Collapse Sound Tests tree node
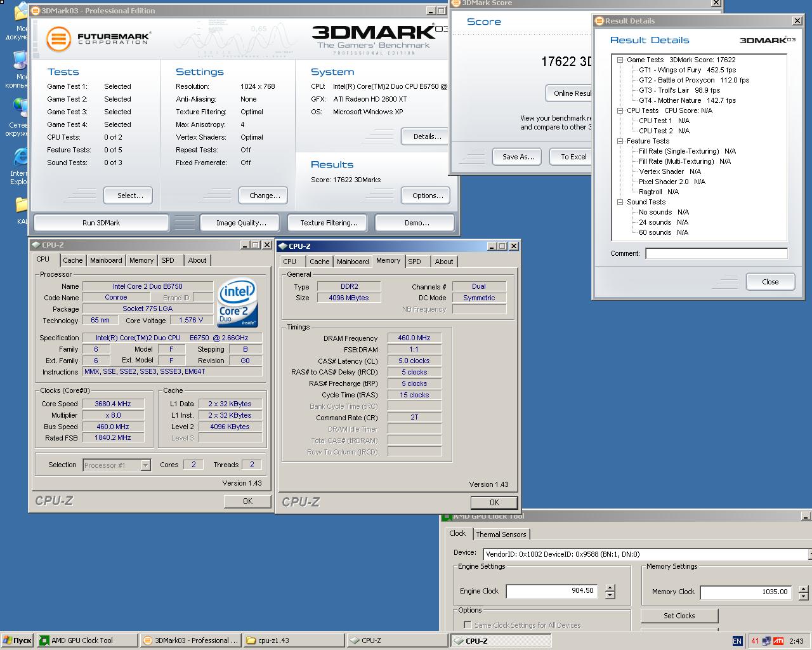Image resolution: width=812 pixels, height=650 pixels. tap(620, 202)
